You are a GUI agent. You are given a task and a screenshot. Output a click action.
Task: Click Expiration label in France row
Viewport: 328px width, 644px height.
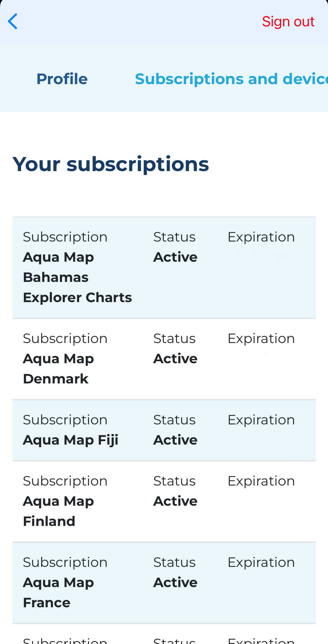[x=261, y=563]
